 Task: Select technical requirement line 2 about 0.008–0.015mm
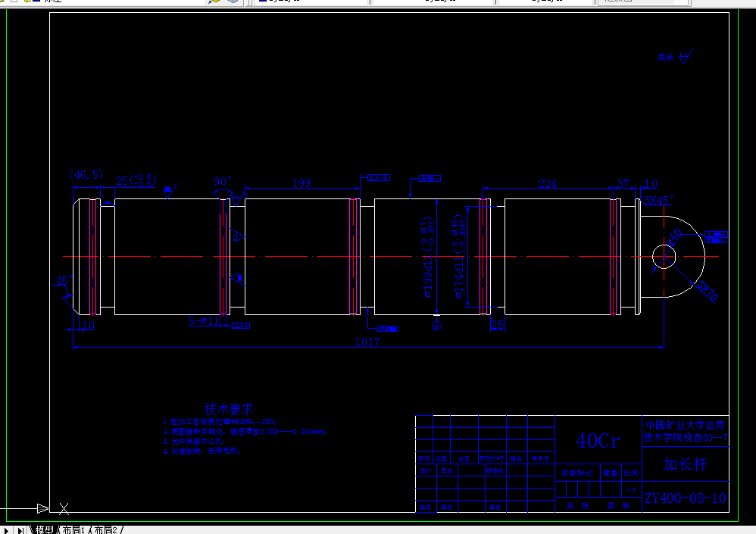pos(245,431)
